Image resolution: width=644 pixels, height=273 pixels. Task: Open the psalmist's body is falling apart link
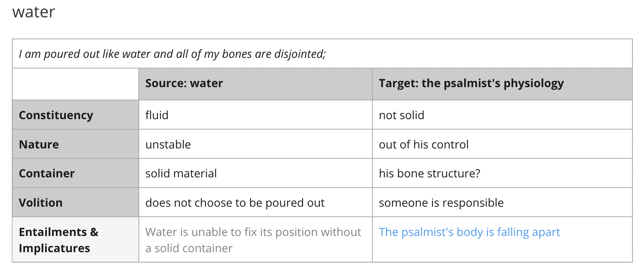[x=469, y=232]
